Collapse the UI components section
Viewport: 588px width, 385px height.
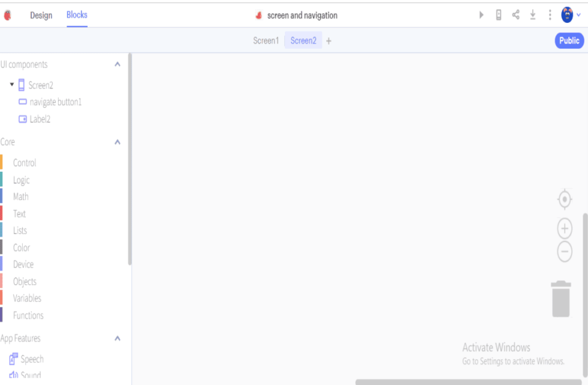point(118,65)
